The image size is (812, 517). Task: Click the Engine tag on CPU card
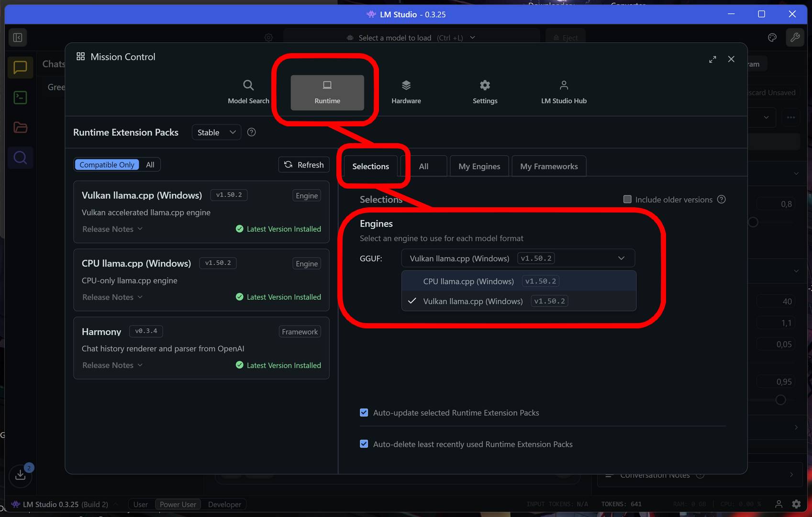307,263
